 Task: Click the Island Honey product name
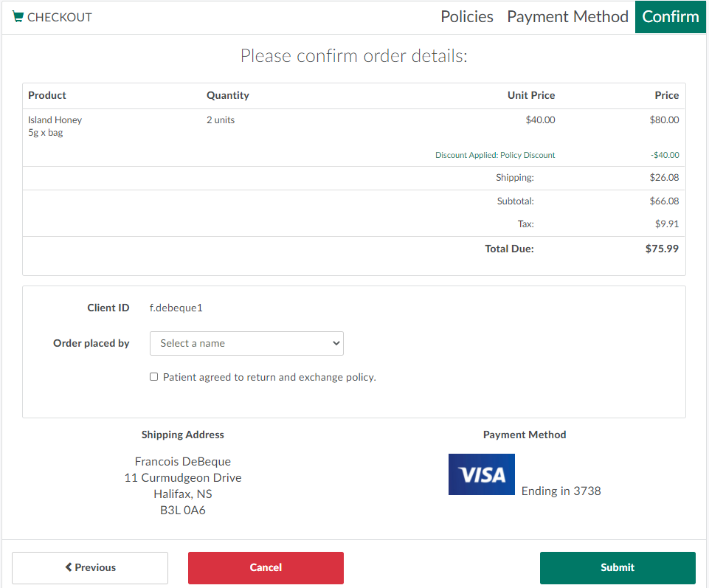(55, 120)
